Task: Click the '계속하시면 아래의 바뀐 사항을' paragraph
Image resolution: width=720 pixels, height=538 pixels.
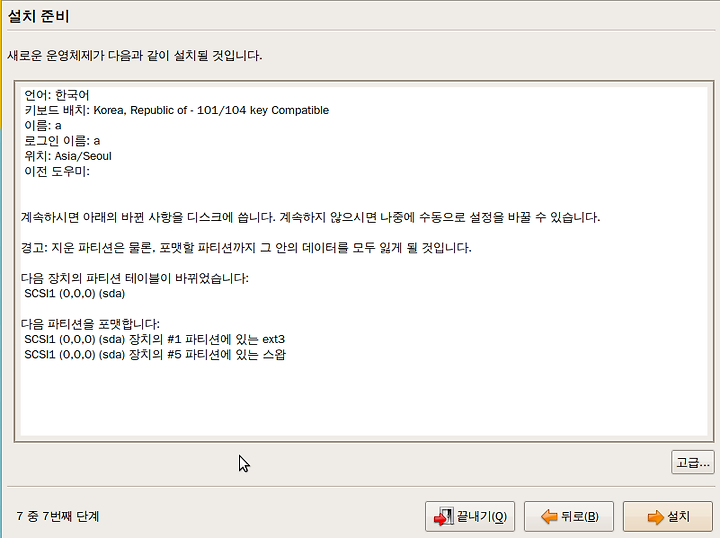Action: pos(310,217)
